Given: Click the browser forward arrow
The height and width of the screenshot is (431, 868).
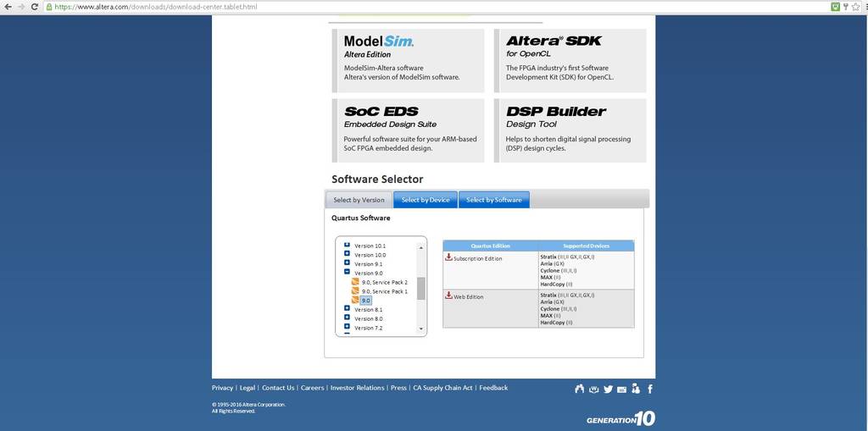Looking at the screenshot, I should (x=21, y=7).
